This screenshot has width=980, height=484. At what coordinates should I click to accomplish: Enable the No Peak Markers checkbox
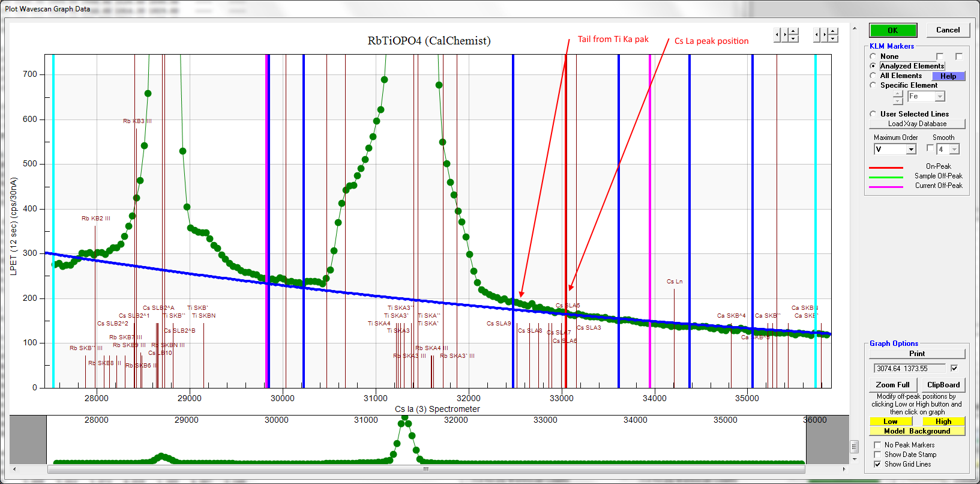point(877,445)
